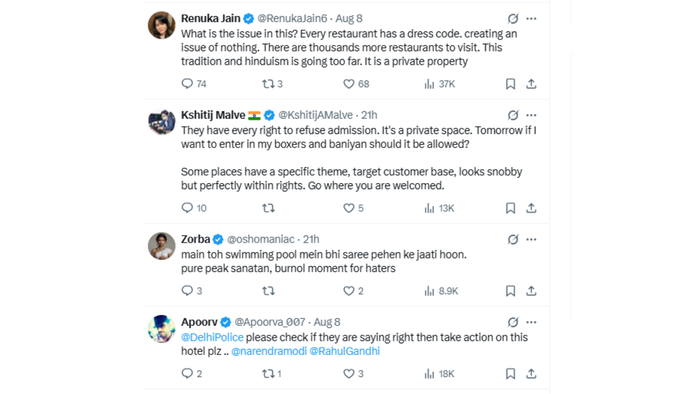
Task: View analytics of Kshitij Malve's 13K views
Action: (439, 208)
